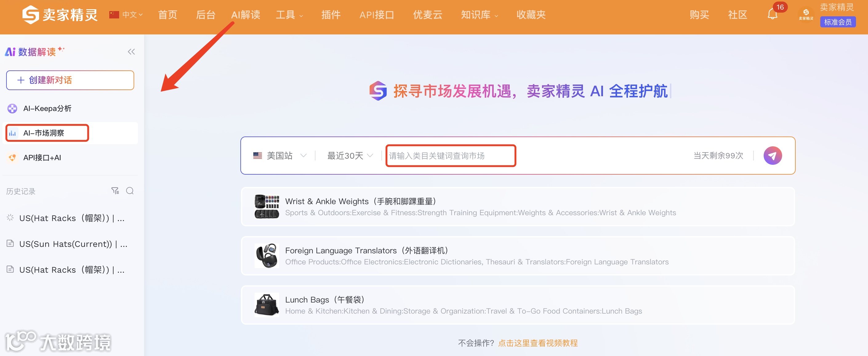Image resolution: width=868 pixels, height=356 pixels.
Task: Select the Lunch Bags thumbnail suggestion
Action: tap(267, 305)
